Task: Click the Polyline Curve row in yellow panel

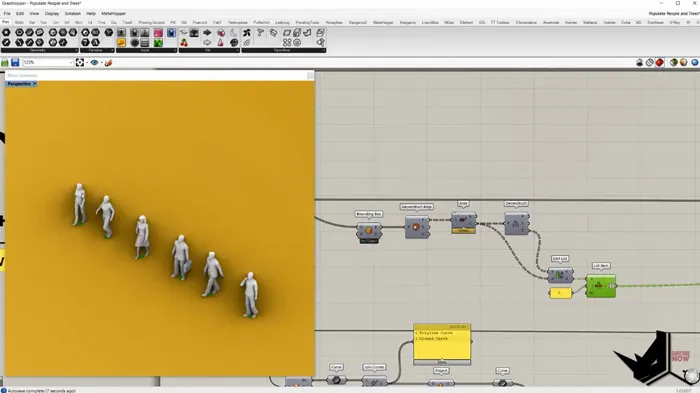Action: pyautogui.click(x=442, y=333)
